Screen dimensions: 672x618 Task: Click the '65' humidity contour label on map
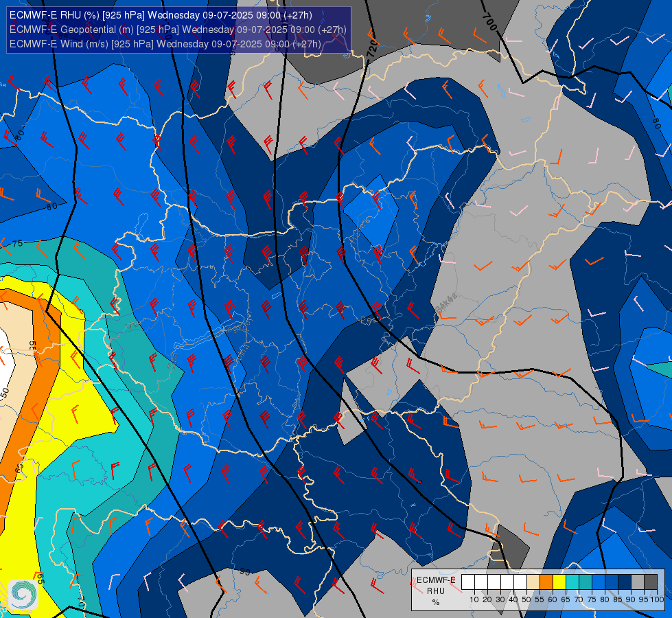tap(40, 578)
